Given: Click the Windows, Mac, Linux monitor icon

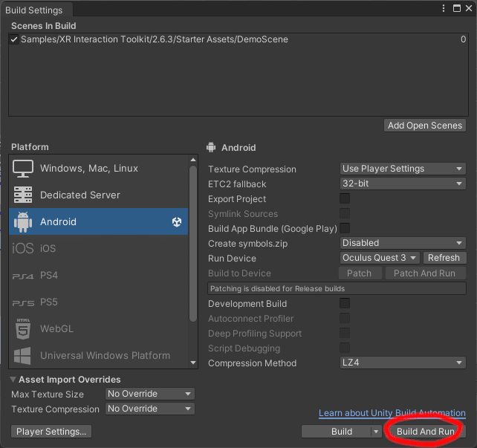Looking at the screenshot, I should tap(23, 169).
